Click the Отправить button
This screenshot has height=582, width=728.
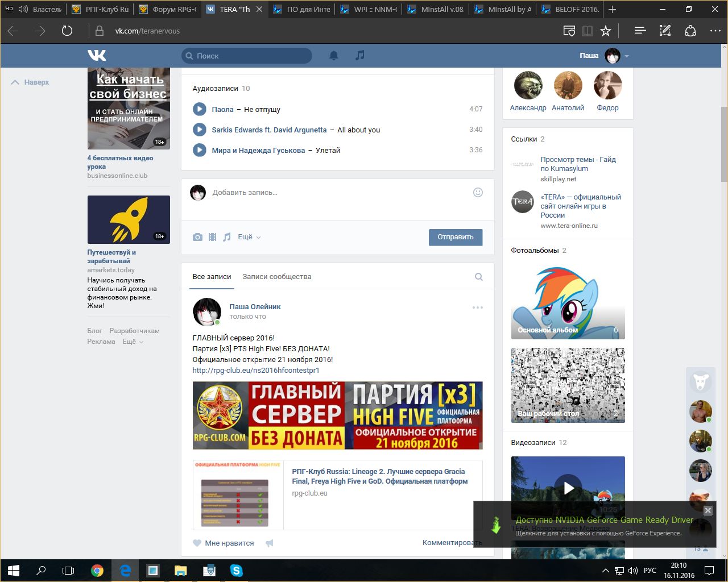click(x=456, y=237)
